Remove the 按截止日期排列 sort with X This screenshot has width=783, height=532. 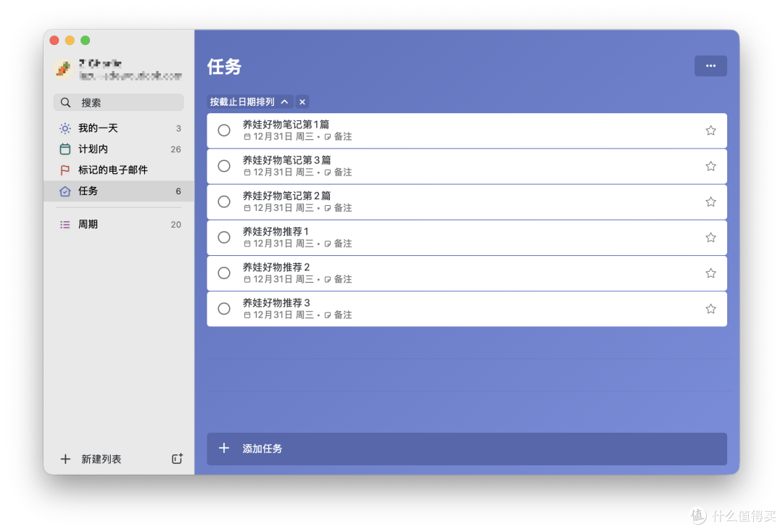(302, 101)
